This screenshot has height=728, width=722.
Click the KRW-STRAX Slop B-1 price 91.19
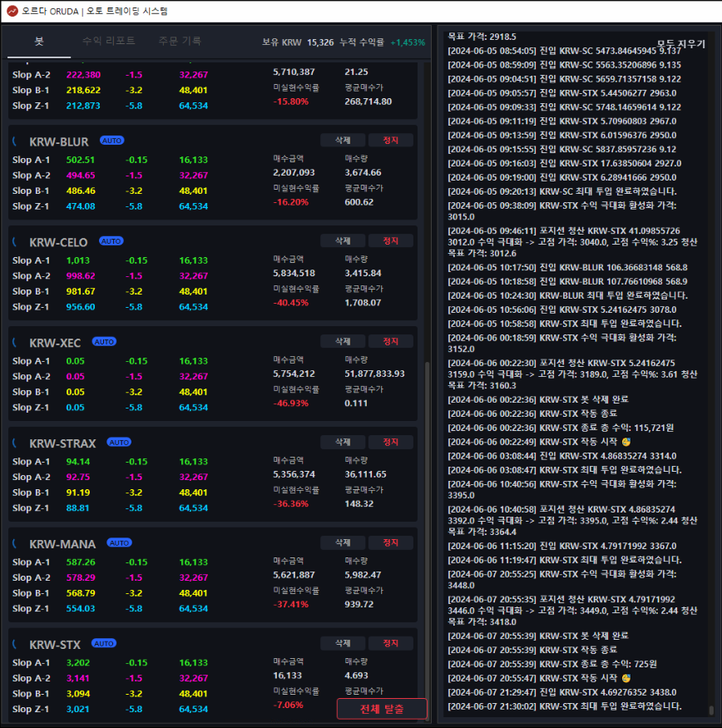click(78, 493)
